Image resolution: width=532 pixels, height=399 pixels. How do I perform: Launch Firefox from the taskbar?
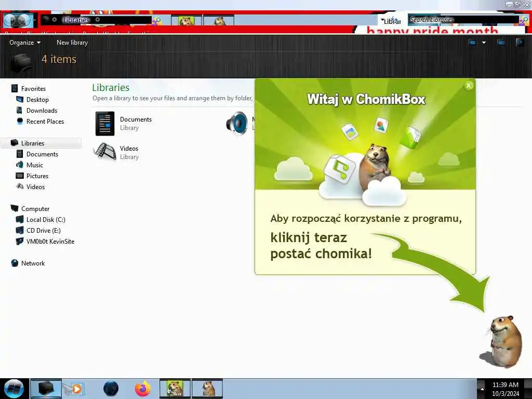pos(143,389)
